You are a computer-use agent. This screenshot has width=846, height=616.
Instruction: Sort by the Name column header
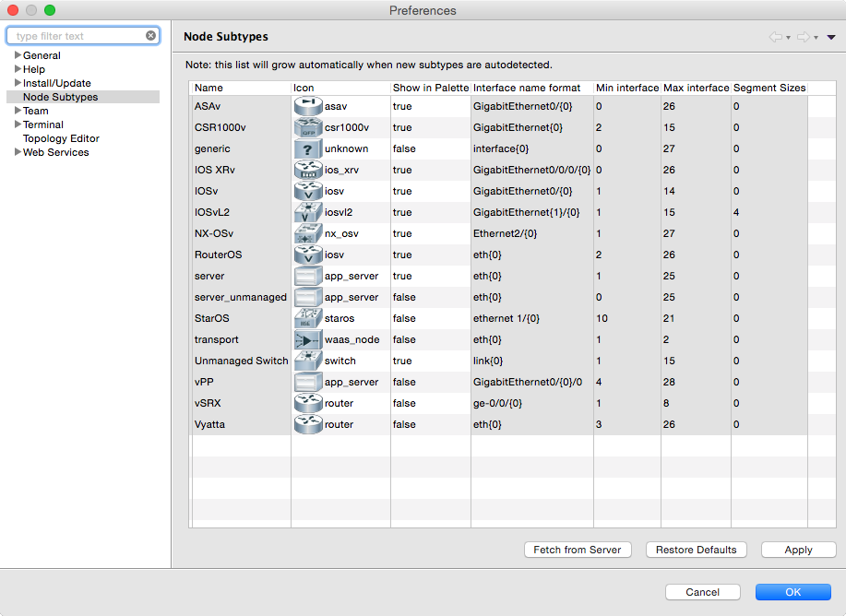coord(241,88)
